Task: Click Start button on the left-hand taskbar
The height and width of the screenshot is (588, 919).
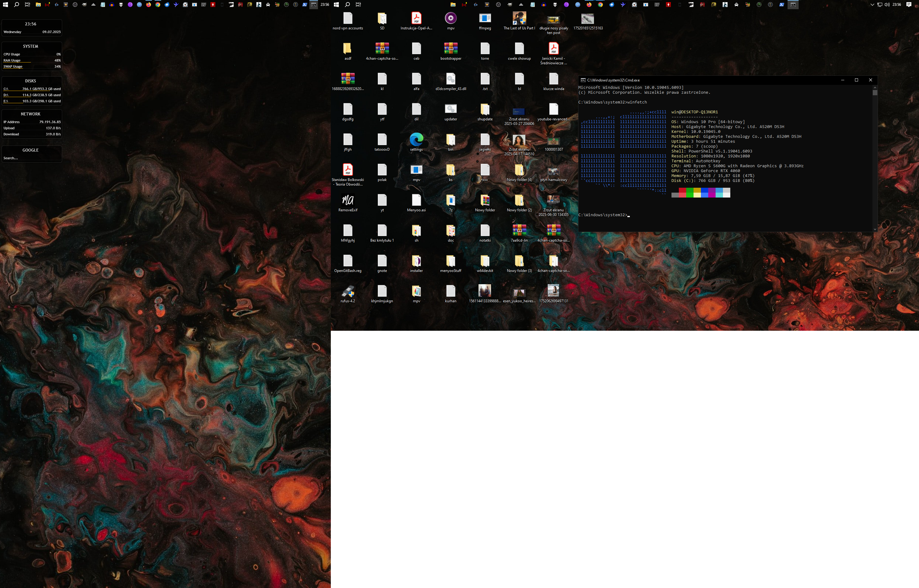Action: [x=5, y=5]
